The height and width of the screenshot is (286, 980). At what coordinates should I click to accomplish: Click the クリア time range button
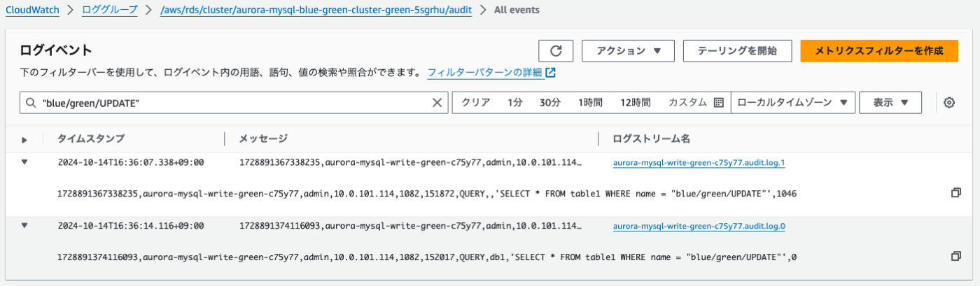pos(475,102)
